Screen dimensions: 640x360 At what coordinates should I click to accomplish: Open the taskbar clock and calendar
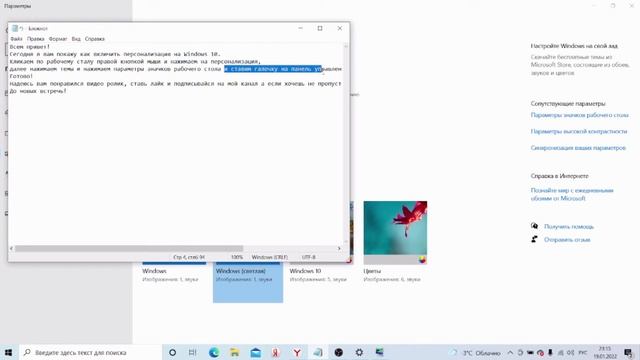click(605, 353)
